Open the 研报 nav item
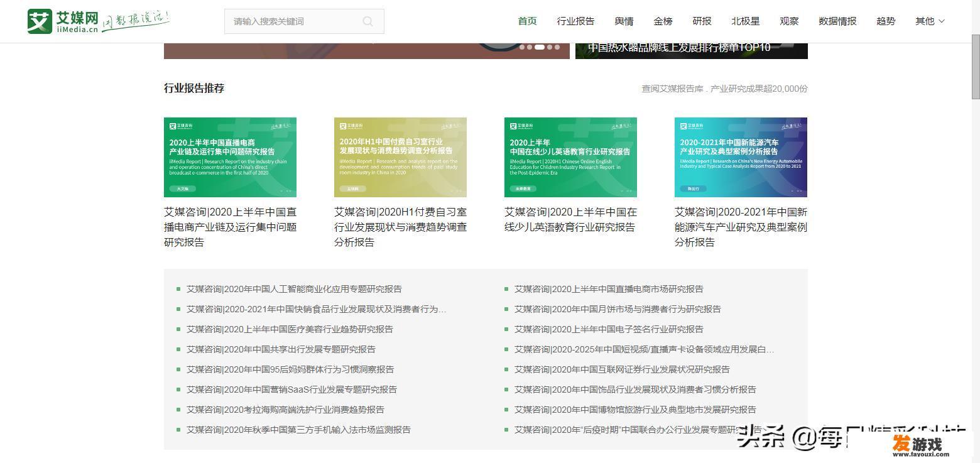980x463 pixels. point(702,21)
